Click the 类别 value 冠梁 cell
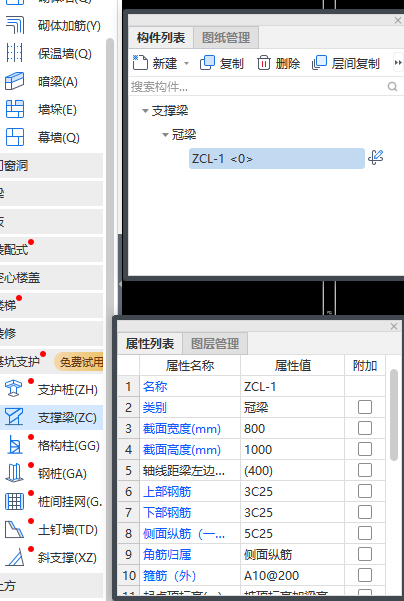The image size is (404, 601). click(292, 407)
